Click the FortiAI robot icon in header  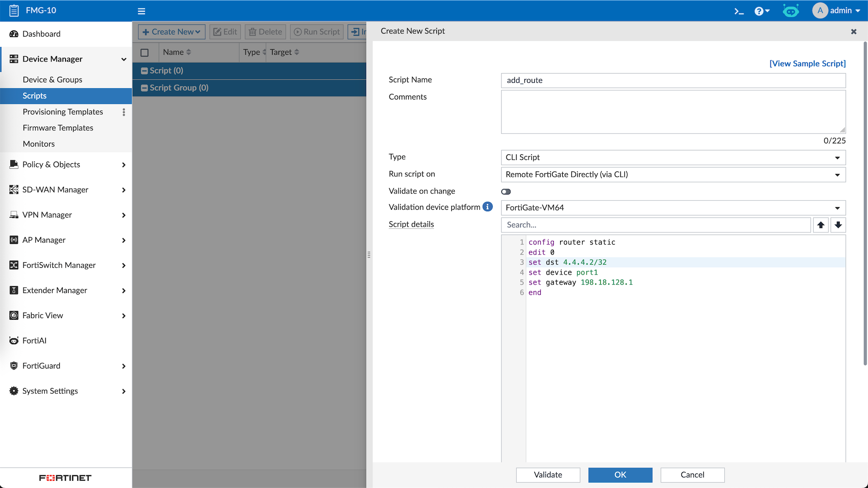pos(791,11)
